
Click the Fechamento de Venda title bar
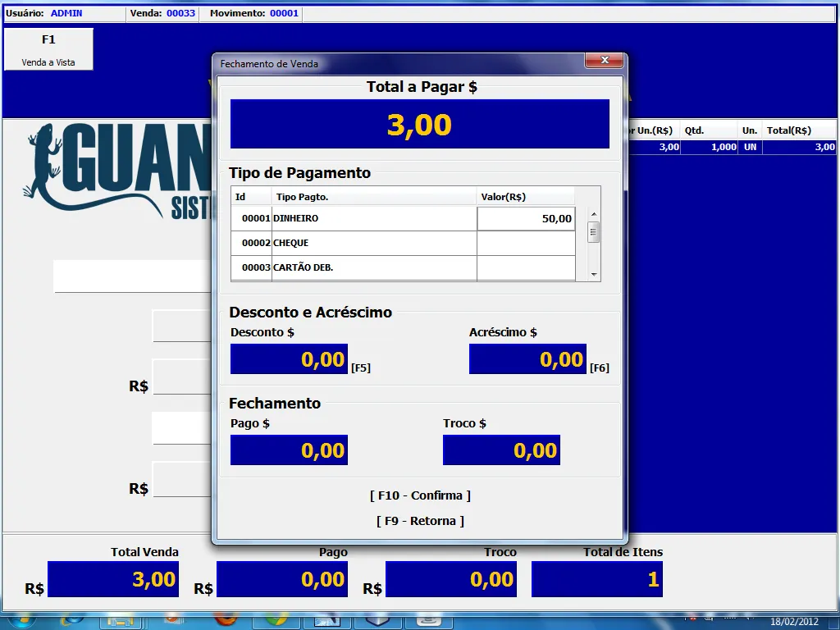pyautogui.click(x=396, y=64)
